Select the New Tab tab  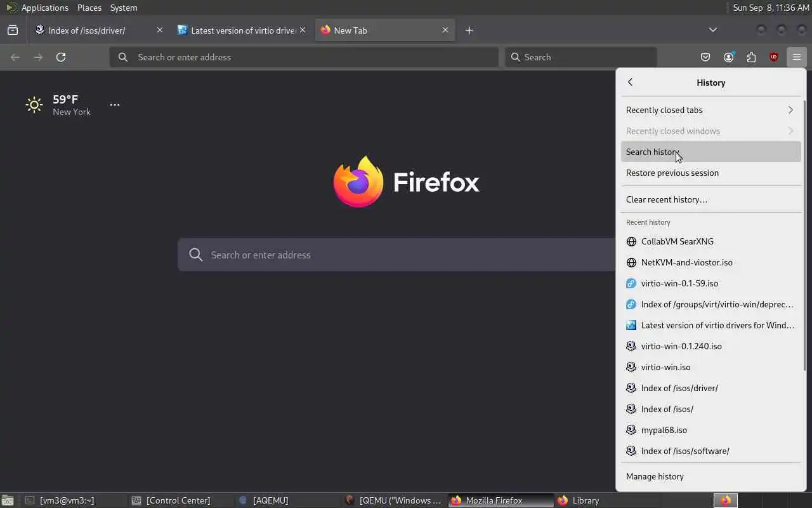pyautogui.click(x=385, y=30)
